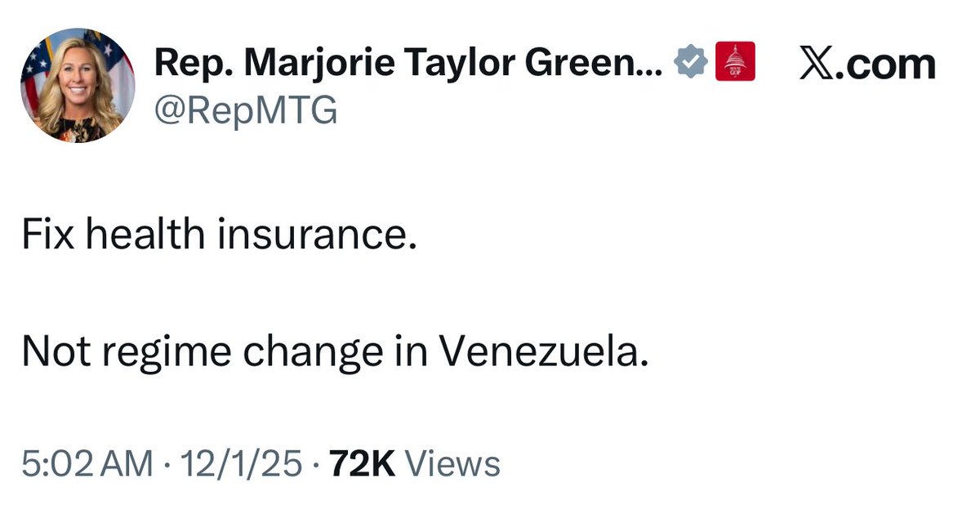Click the blank space between the two post lines
Screen dimensions: 980x514
point(327,293)
